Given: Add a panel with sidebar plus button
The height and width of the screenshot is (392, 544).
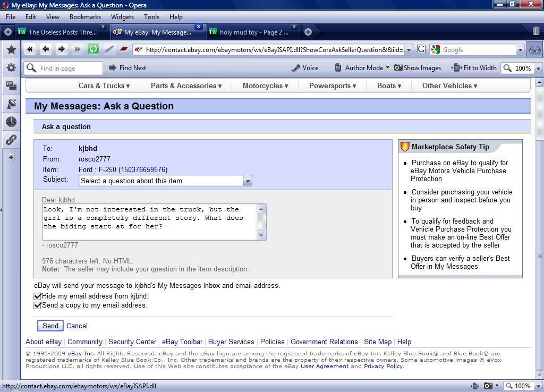Looking at the screenshot, I should [11, 158].
